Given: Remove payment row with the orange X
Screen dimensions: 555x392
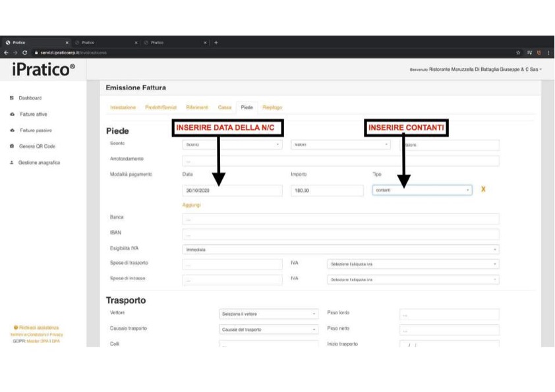Looking at the screenshot, I should [x=484, y=190].
